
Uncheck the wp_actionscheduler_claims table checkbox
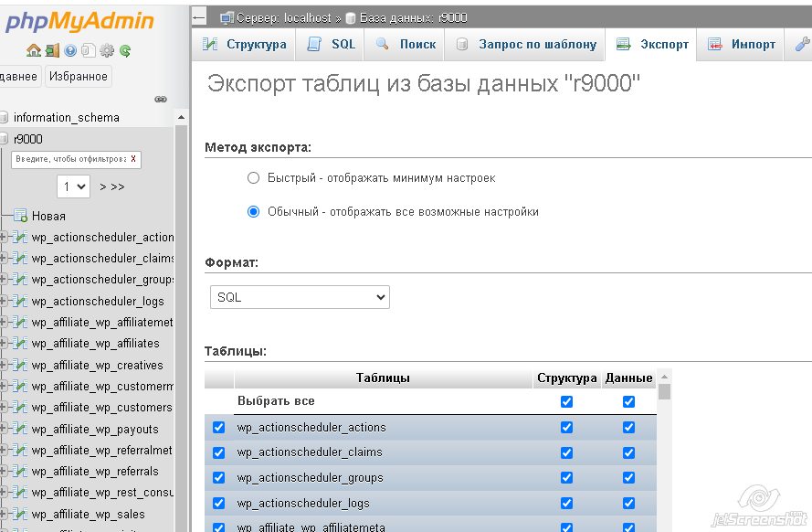(x=219, y=452)
